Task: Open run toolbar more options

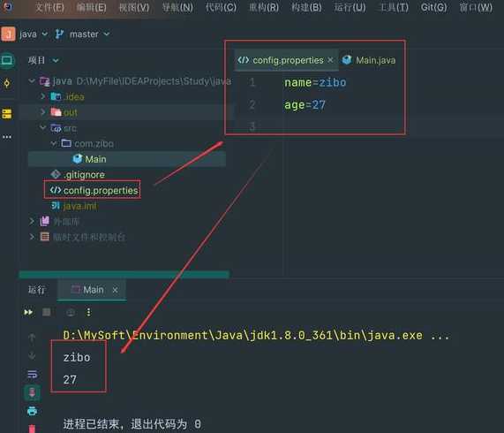Action: click(89, 312)
